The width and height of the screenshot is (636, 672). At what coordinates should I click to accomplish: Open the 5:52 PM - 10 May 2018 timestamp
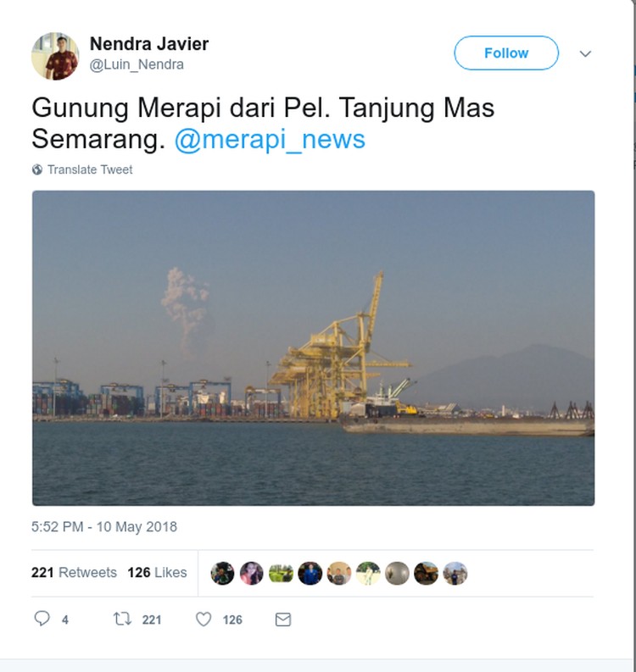pos(104,527)
